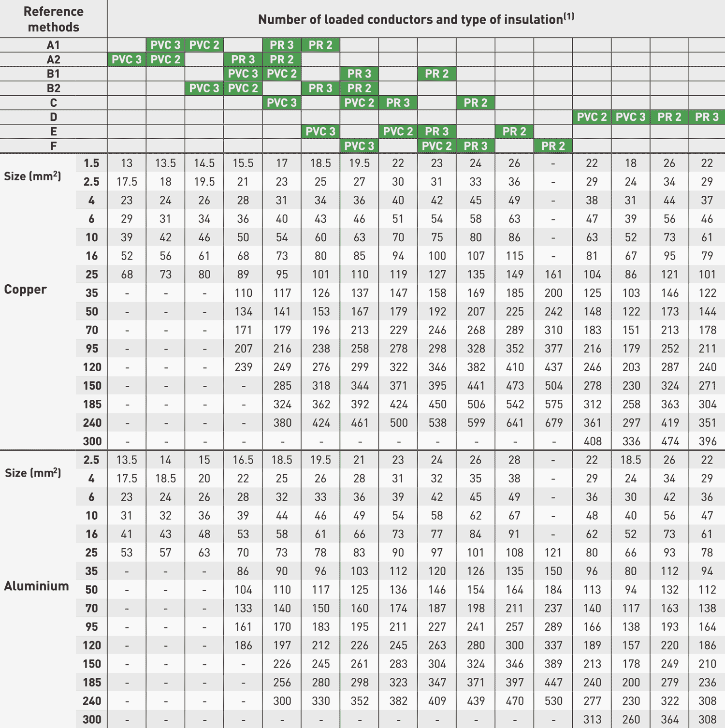Select the value 313 in aluminium 300 row
Viewport: 725px width, 728px height.
click(x=592, y=719)
